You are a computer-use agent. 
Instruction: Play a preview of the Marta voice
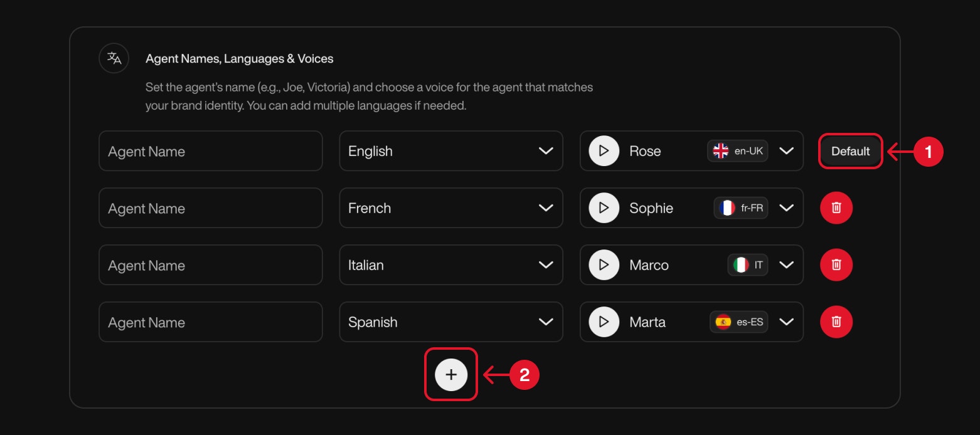tap(603, 322)
